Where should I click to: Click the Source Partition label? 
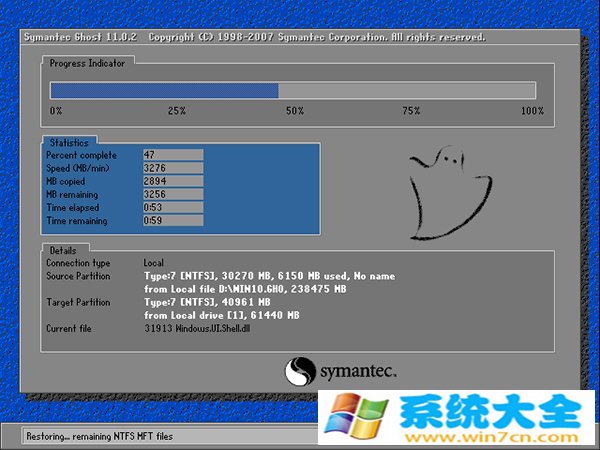click(x=78, y=276)
